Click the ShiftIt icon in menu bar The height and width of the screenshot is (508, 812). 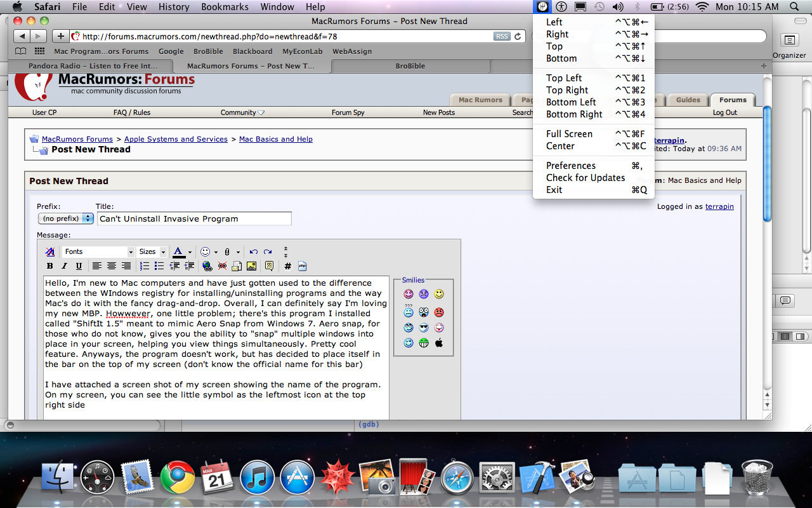[542, 7]
